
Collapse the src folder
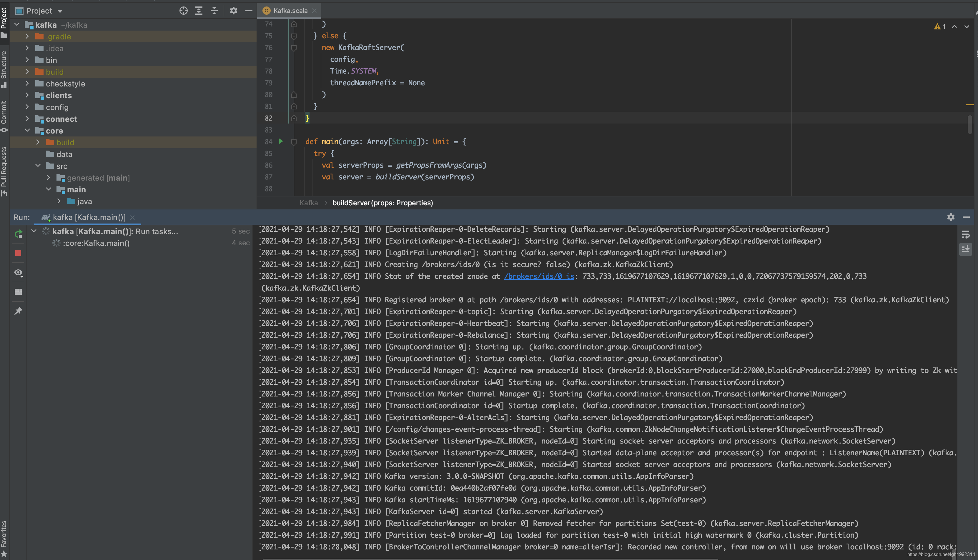tap(38, 166)
